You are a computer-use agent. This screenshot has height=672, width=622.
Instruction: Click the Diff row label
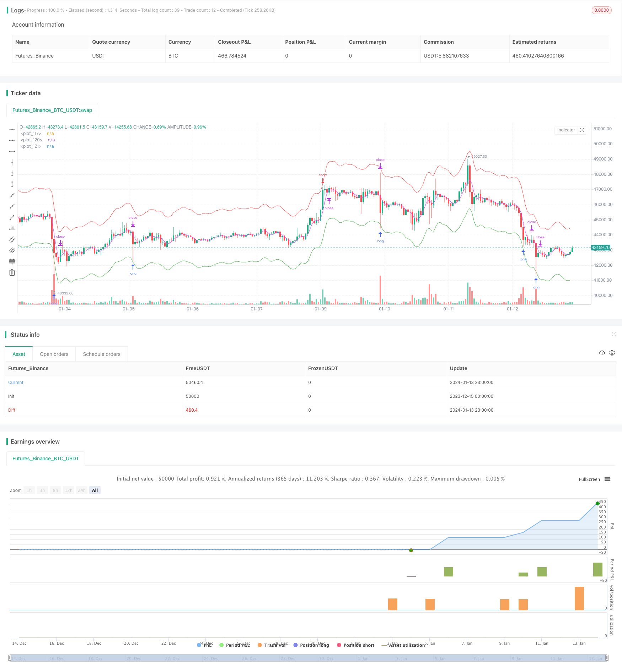[12, 410]
